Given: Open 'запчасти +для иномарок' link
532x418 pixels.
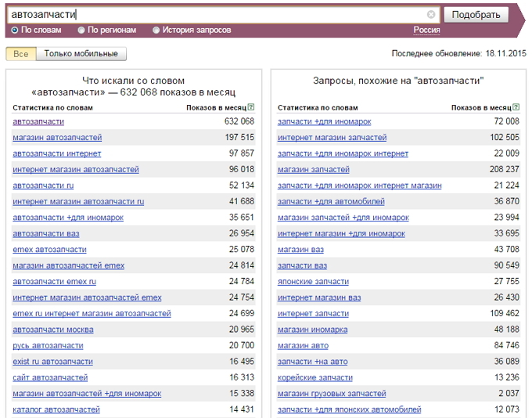Looking at the screenshot, I should pos(325,121).
